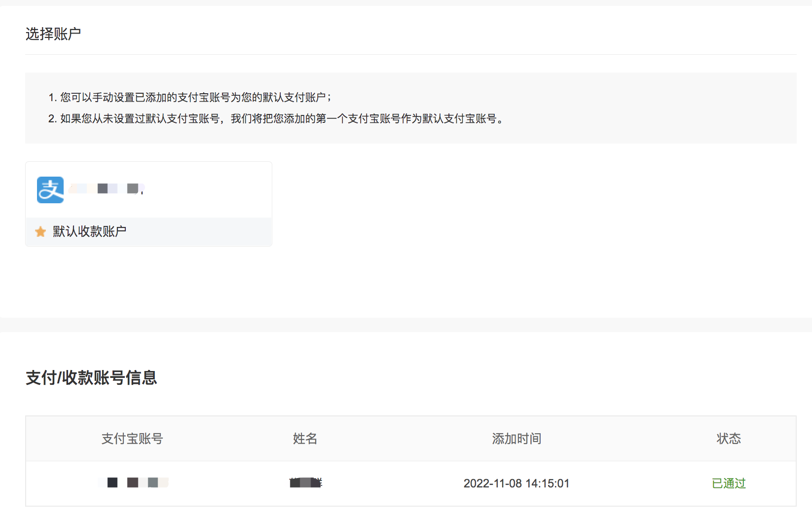
Task: Click the 姓名 column header
Action: [x=305, y=439]
